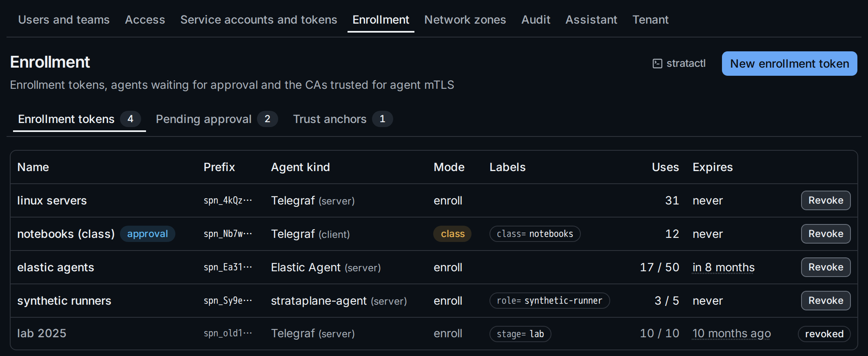Viewport: 868px width, 356px height.
Task: Select the 'lab 2025' token name
Action: click(42, 333)
